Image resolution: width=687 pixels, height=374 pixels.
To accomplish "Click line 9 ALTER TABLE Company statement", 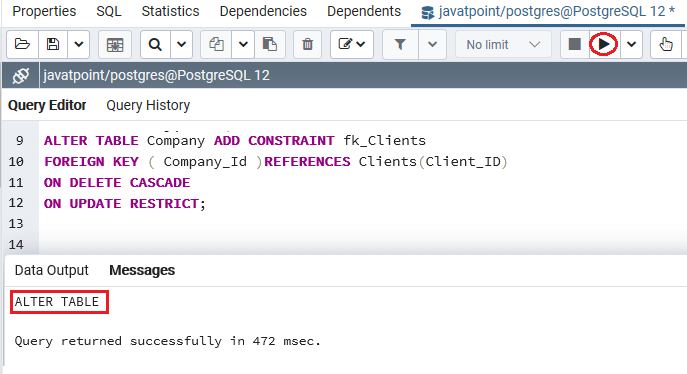I will point(235,141).
